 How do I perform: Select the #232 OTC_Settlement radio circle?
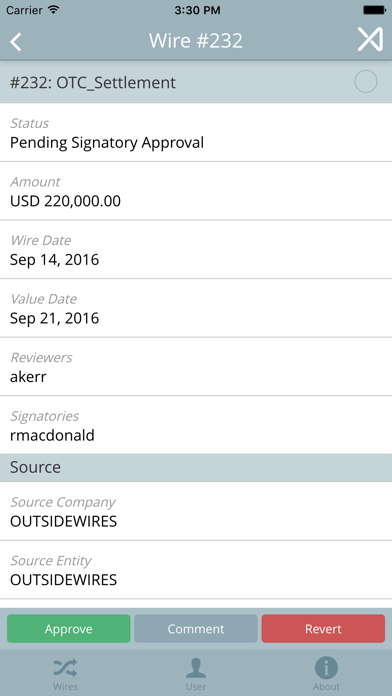click(x=366, y=82)
